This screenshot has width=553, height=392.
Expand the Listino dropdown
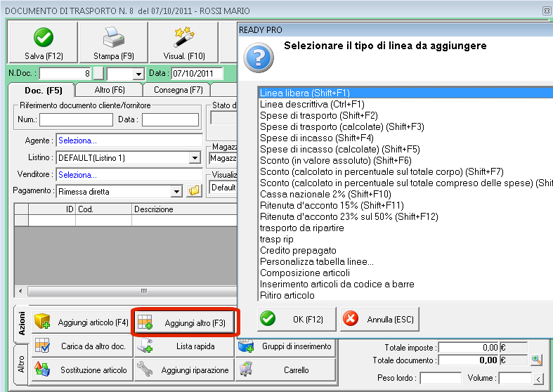click(195, 157)
